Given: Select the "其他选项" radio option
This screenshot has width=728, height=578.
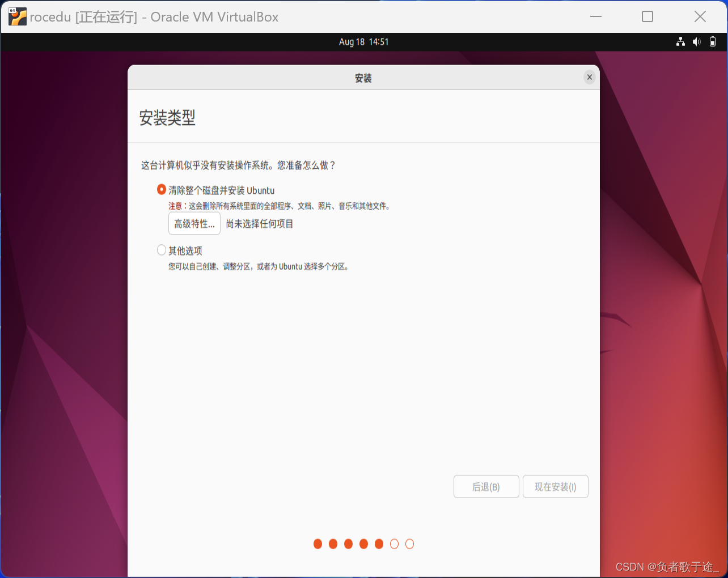Looking at the screenshot, I should point(162,250).
